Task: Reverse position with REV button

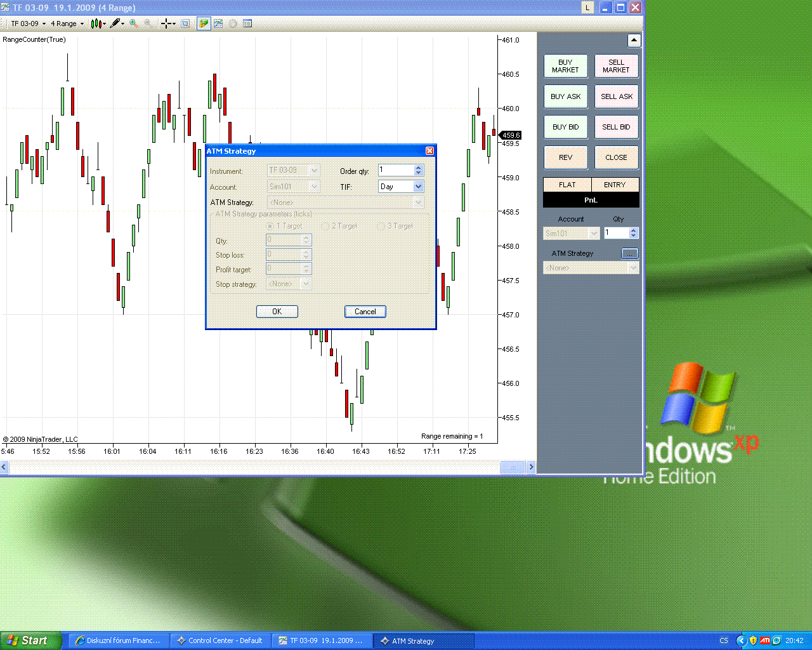Action: [565, 157]
